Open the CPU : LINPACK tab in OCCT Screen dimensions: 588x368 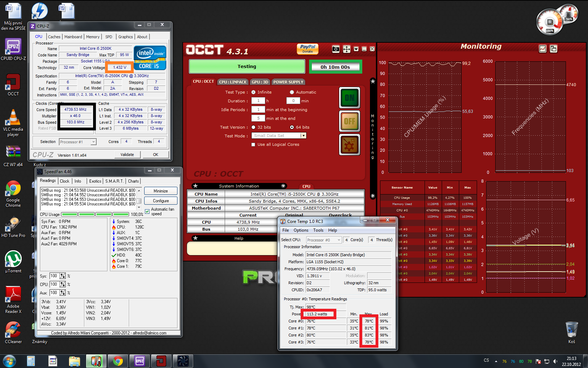point(233,82)
